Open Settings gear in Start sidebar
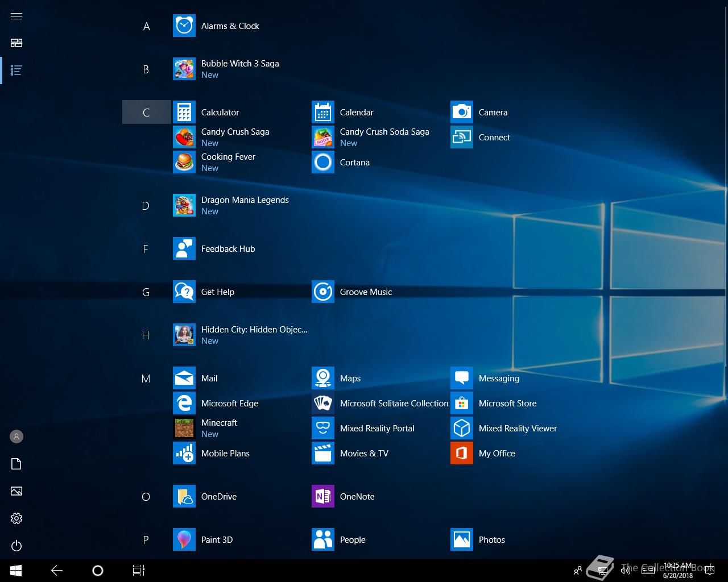Image resolution: width=728 pixels, height=582 pixels. 16,518
